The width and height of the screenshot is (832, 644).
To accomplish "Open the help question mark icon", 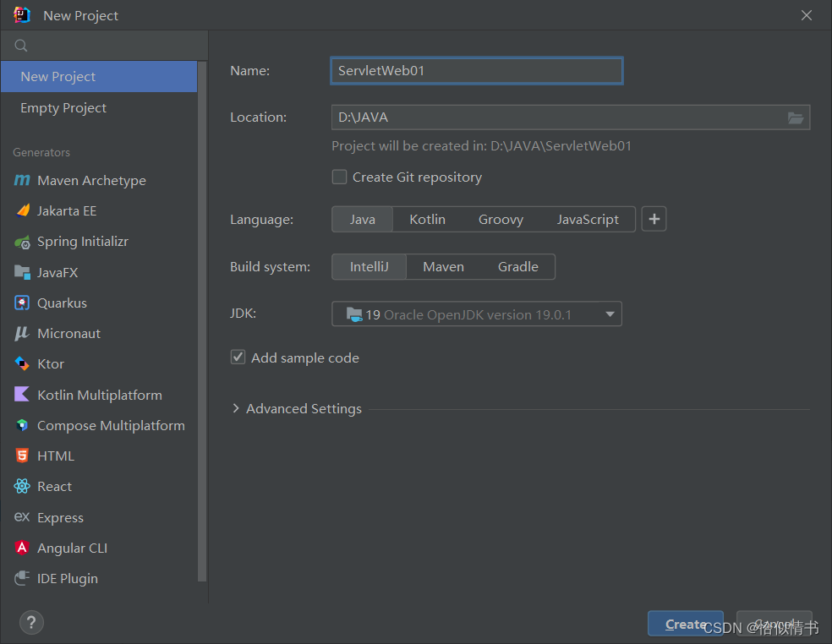I will tap(31, 622).
